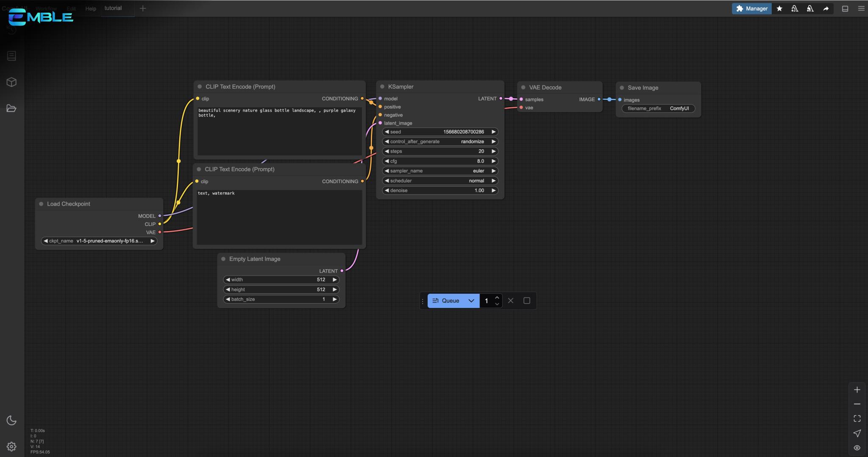Image resolution: width=868 pixels, height=457 pixels.
Task: Click the square clear-queue icon
Action: [527, 301]
